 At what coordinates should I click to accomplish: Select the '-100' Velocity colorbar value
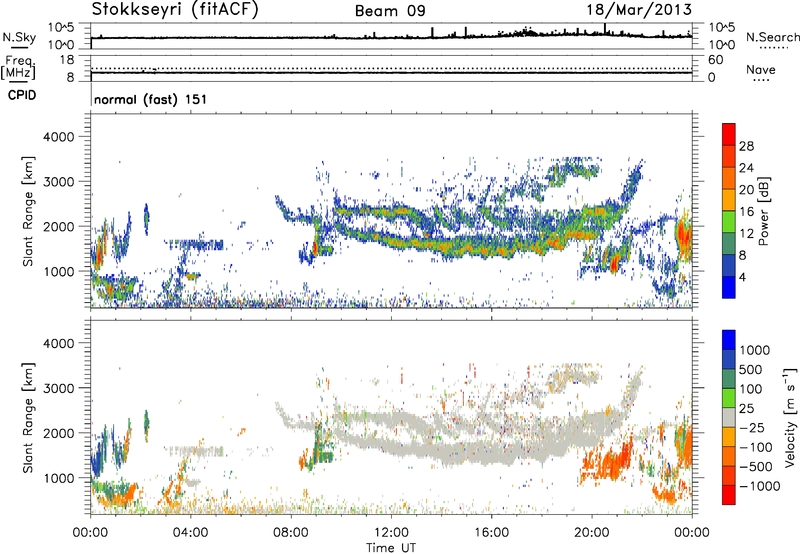pos(756,447)
